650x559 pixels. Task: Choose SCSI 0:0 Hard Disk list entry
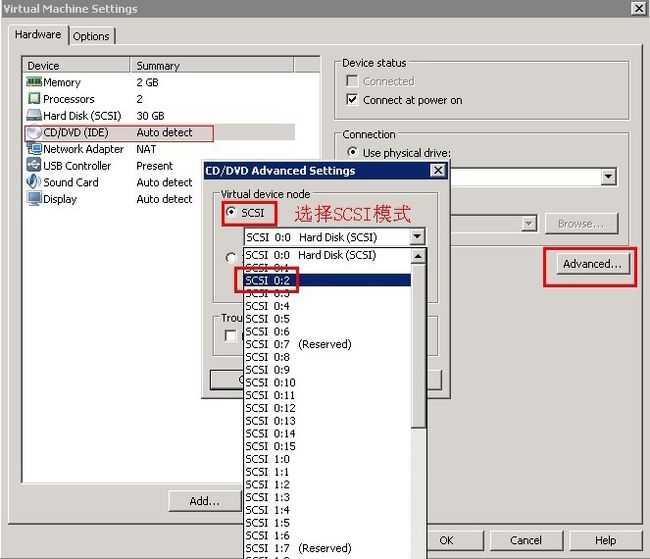point(327,255)
